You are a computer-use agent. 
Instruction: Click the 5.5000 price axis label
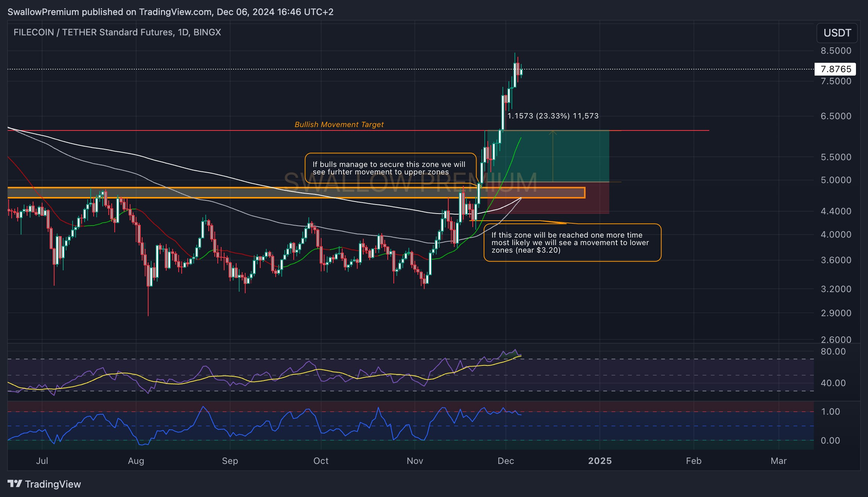tap(836, 157)
